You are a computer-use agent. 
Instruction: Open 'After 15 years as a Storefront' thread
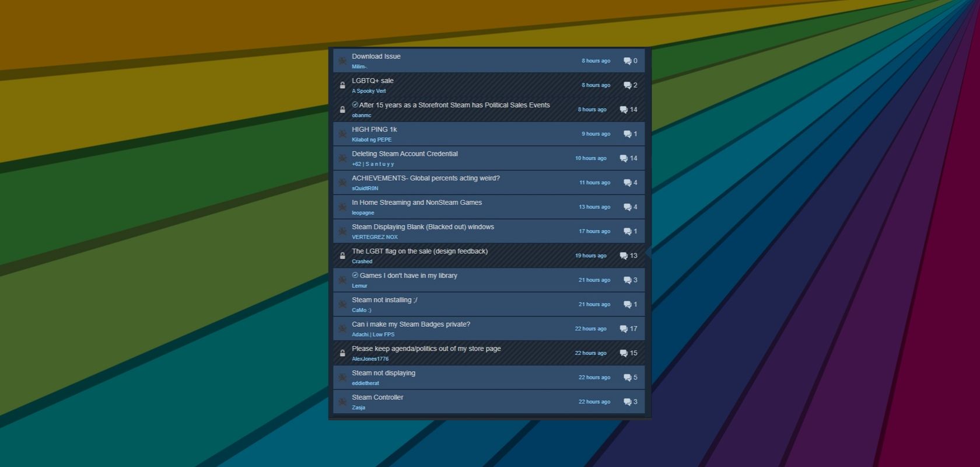pyautogui.click(x=454, y=105)
